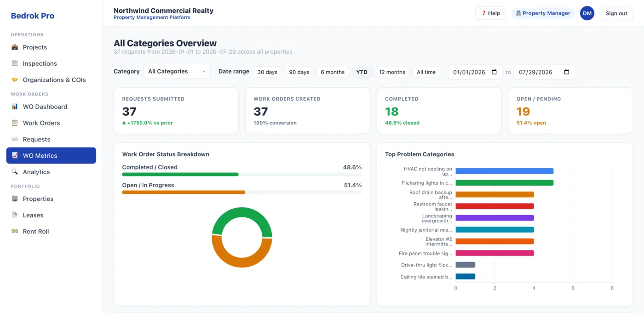Expand the All Categories dropdown
644x313 pixels.
coord(177,72)
